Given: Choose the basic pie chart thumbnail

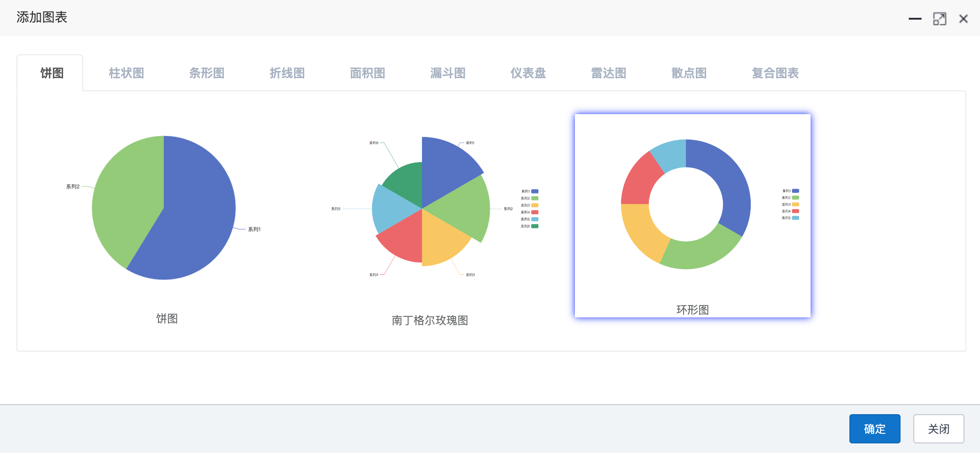Looking at the screenshot, I should 163,208.
